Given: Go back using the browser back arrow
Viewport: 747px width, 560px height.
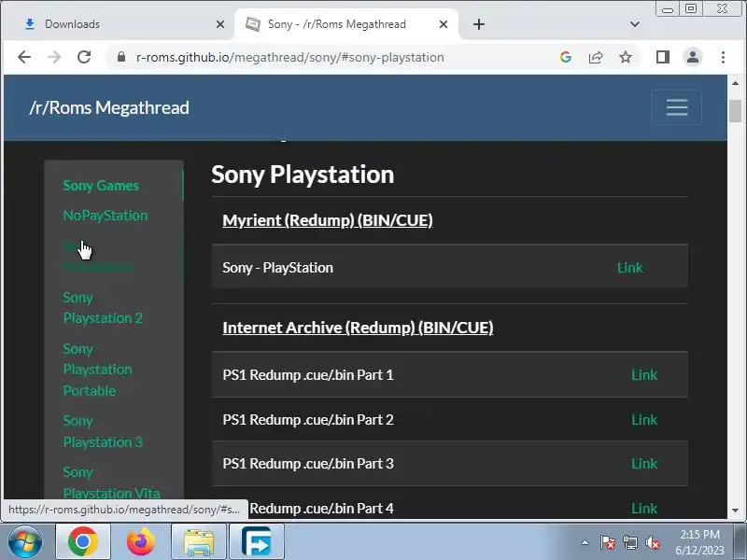Looking at the screenshot, I should pos(24,57).
